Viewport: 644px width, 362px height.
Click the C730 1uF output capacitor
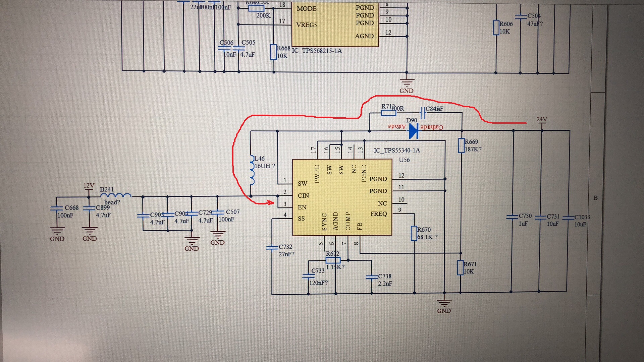[x=512, y=217]
